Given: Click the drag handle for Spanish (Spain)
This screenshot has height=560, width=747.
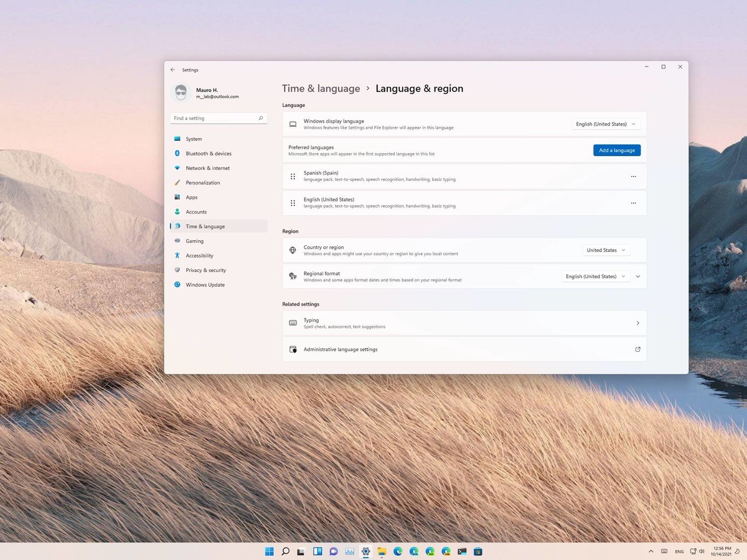Looking at the screenshot, I should click(x=293, y=177).
